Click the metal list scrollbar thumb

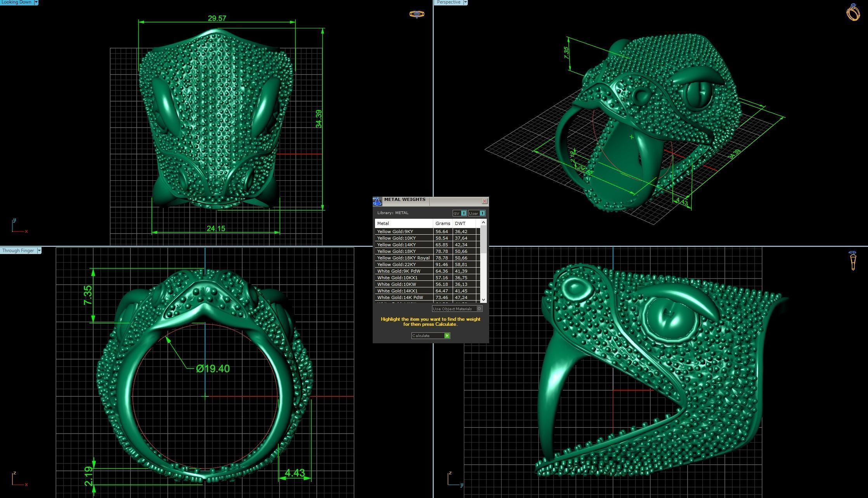point(483,239)
